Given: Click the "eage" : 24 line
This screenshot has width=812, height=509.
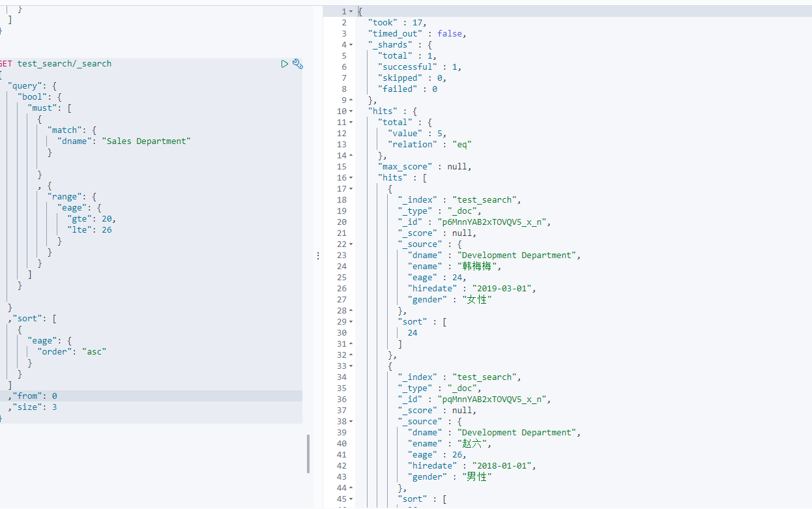Looking at the screenshot, I should click(x=437, y=278).
